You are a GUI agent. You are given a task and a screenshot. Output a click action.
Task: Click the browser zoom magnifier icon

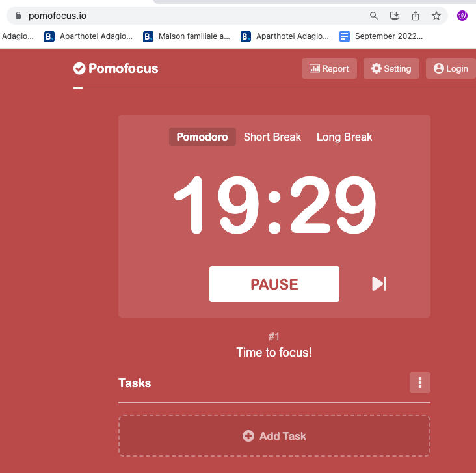tap(374, 16)
